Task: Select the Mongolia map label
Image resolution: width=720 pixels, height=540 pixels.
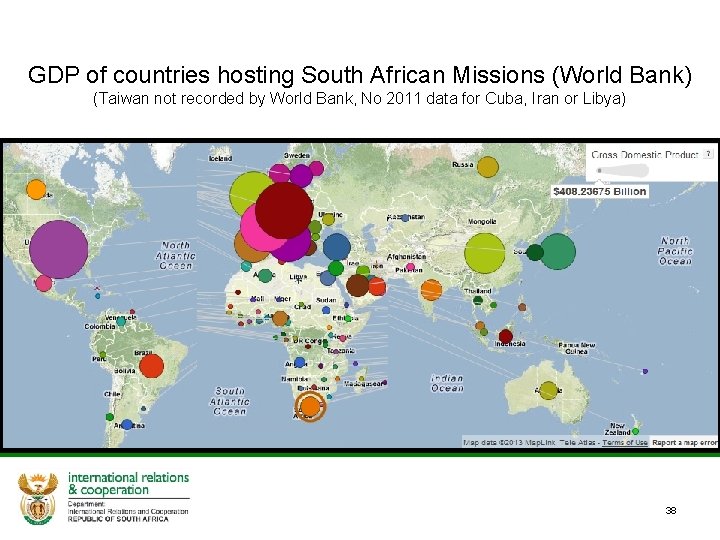Action: point(482,221)
